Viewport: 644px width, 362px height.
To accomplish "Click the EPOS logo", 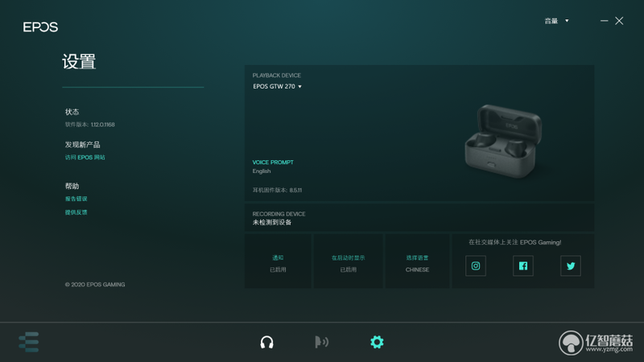I will point(40,27).
